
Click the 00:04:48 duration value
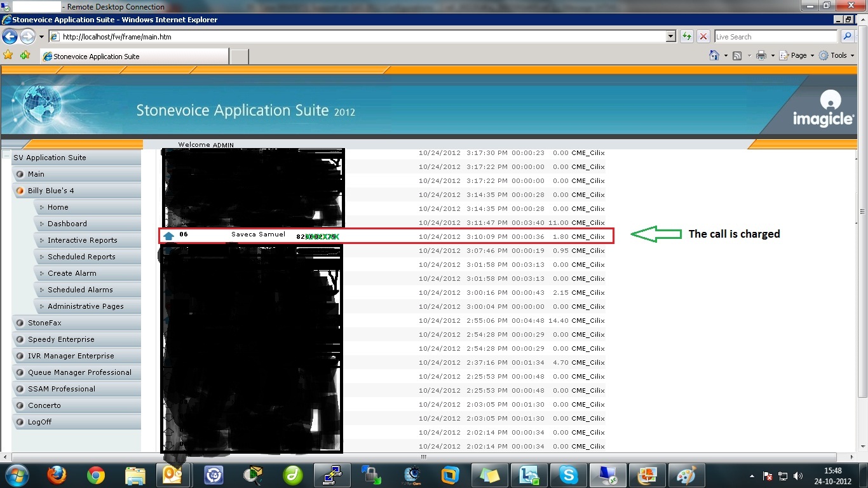click(528, 320)
